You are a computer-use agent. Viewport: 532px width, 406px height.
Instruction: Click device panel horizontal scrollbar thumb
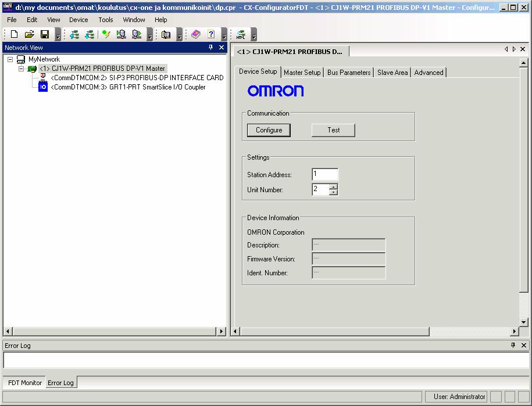tap(334, 331)
